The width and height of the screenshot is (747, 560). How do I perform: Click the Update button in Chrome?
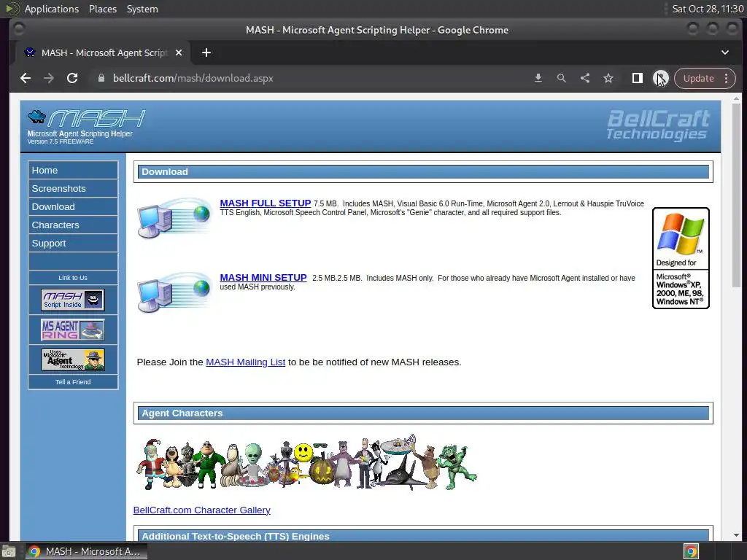tap(698, 78)
